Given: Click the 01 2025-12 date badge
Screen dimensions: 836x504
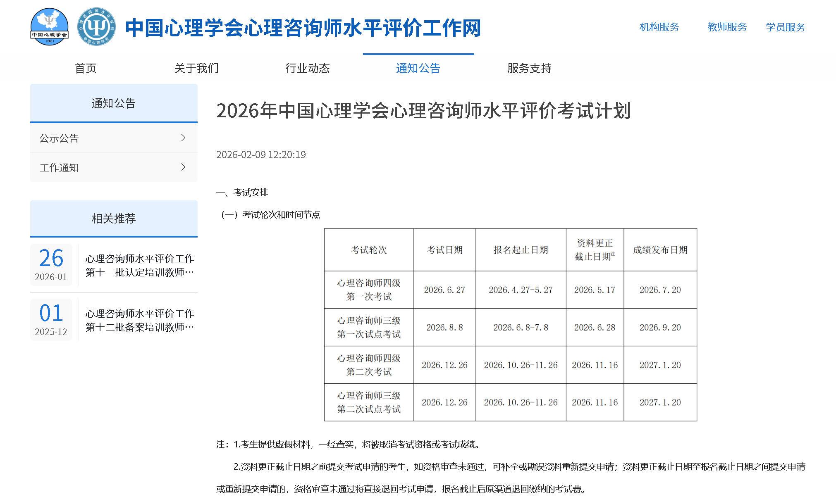Looking at the screenshot, I should click(51, 320).
